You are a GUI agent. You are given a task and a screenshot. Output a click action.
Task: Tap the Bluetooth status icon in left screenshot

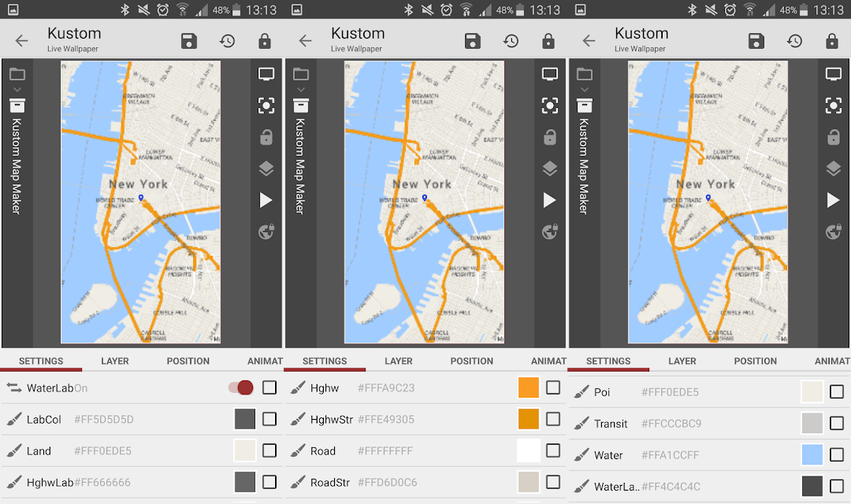[x=124, y=9]
